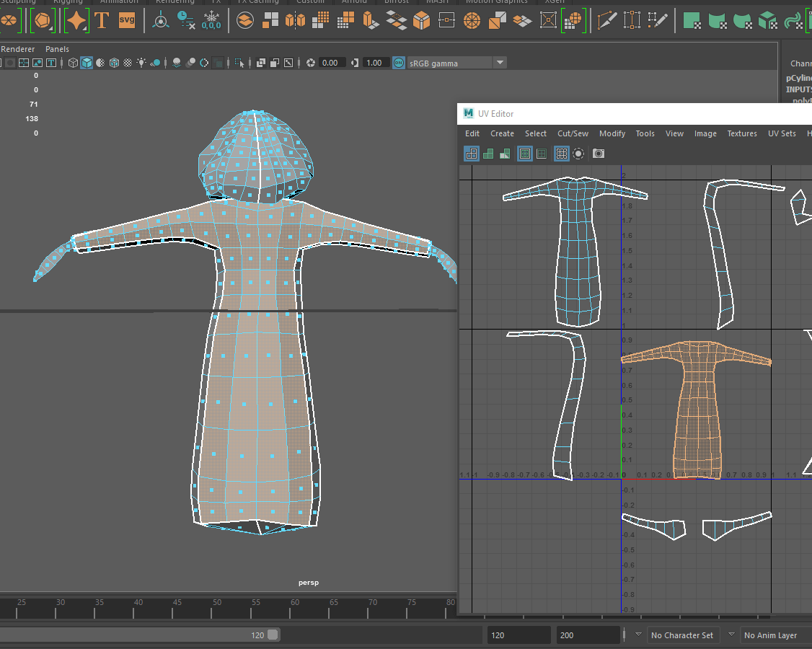
Task: Click the green automatic UV cube shelf icon
Action: 767,21
